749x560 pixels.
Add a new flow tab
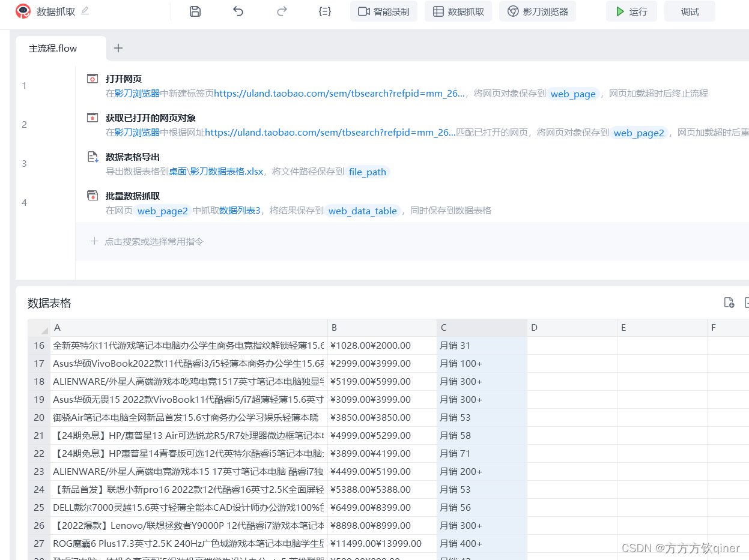click(118, 49)
